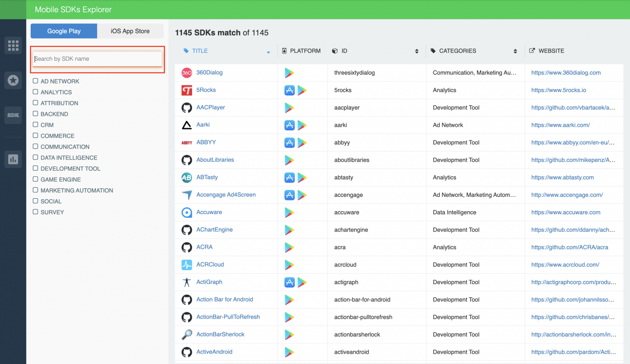Sort using the CATEGORIES column arrows
Viewport: 630px width, 364px height.
tap(515, 51)
